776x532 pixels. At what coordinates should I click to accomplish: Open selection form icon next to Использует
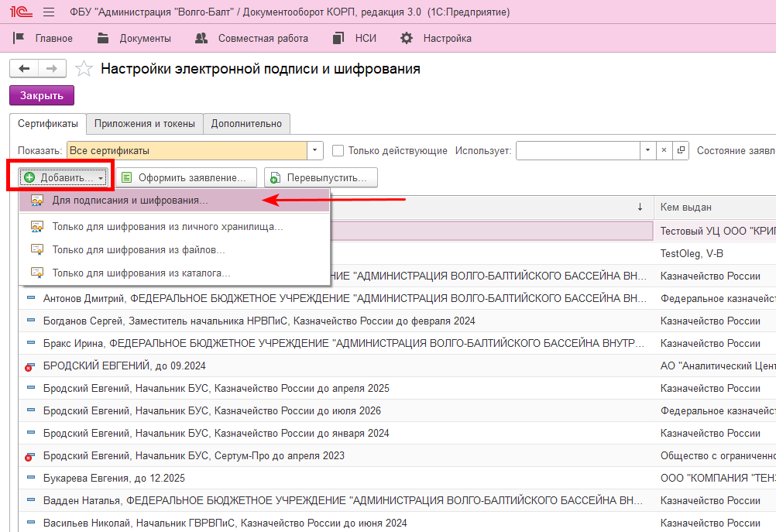point(681,151)
